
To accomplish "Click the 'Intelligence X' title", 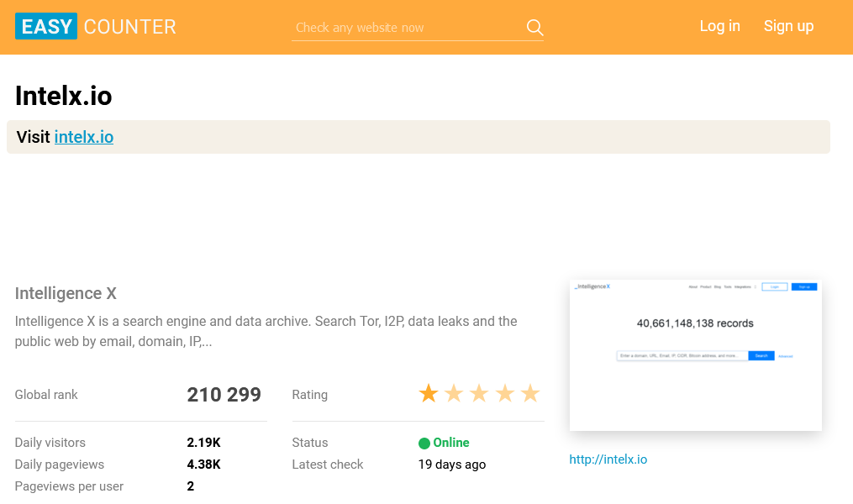I will (x=66, y=294).
